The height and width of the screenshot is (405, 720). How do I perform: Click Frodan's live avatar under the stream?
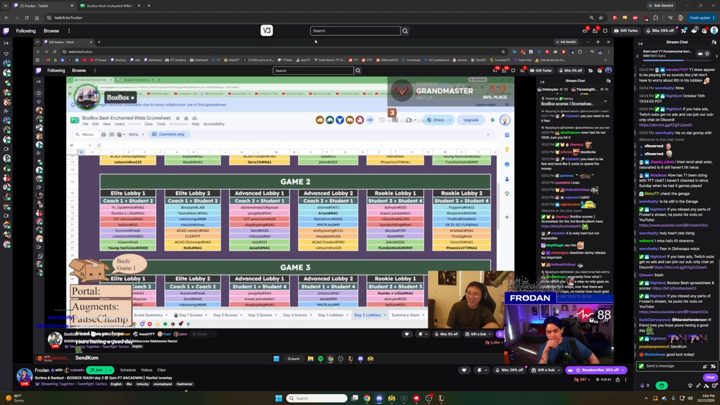pos(24,377)
